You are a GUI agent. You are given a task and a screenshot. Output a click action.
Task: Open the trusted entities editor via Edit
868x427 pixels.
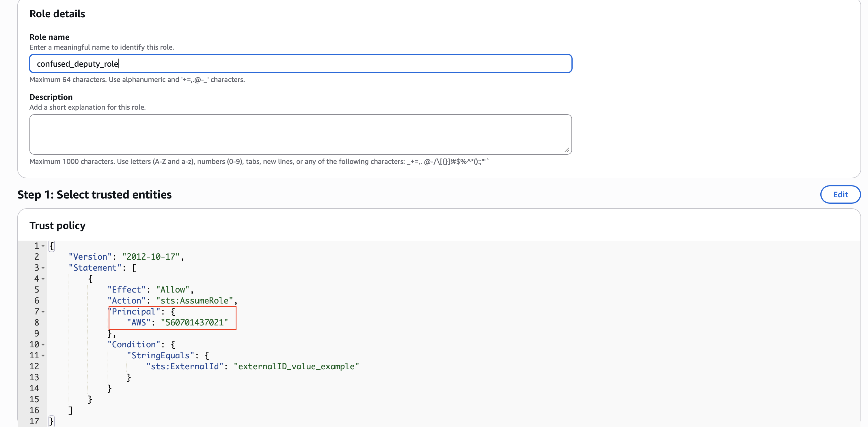click(x=840, y=194)
